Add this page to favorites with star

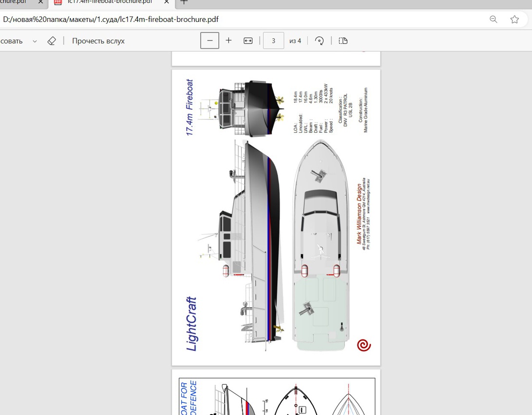[x=514, y=20]
